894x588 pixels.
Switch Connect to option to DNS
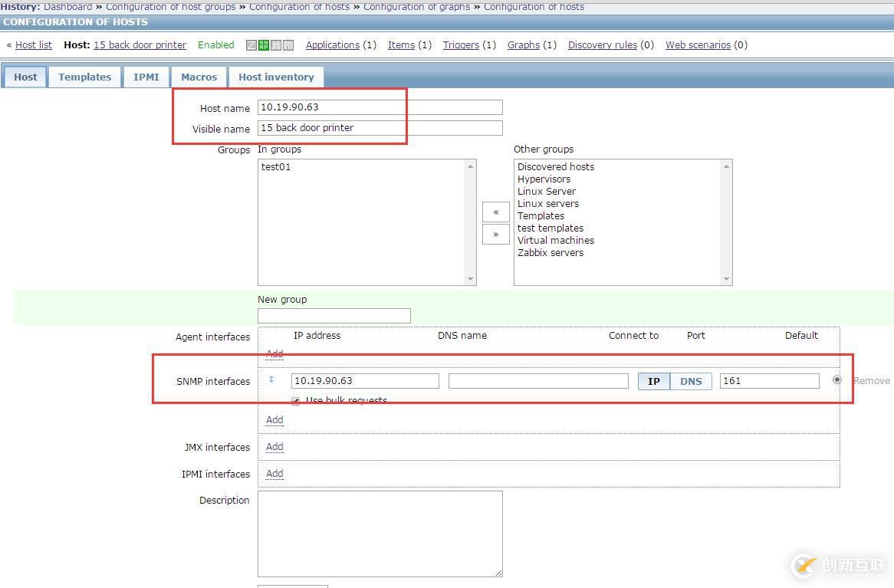coord(691,381)
